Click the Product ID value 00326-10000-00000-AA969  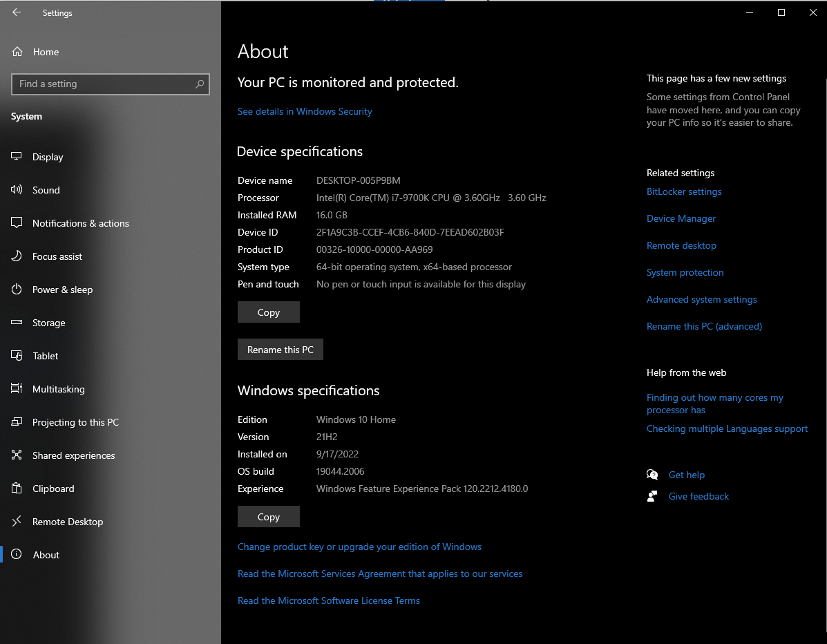pyautogui.click(x=374, y=249)
